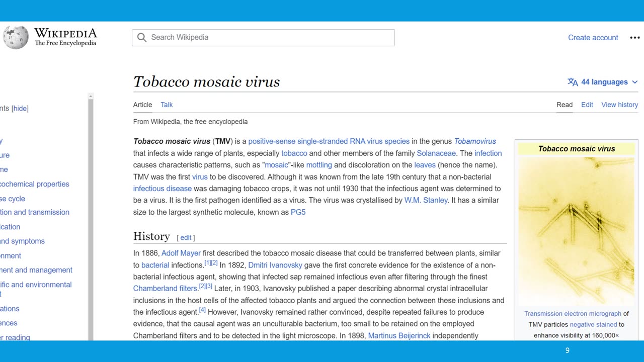This screenshot has width=644, height=362.
Task: Open the Adolf Mayer link
Action: tap(181, 253)
